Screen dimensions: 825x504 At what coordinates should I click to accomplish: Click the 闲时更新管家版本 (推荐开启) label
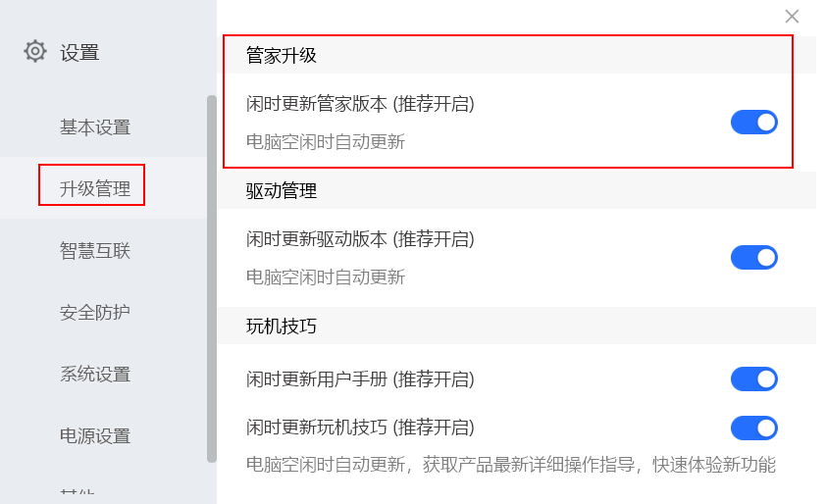point(360,104)
